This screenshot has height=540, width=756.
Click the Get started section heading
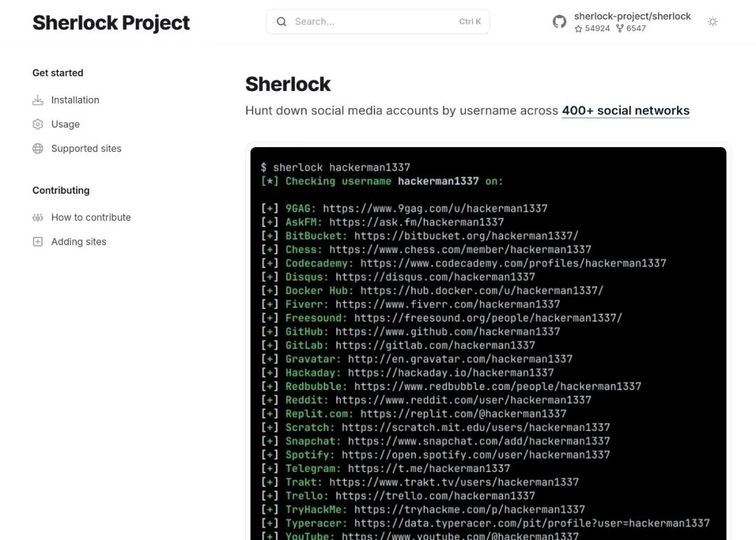[58, 73]
